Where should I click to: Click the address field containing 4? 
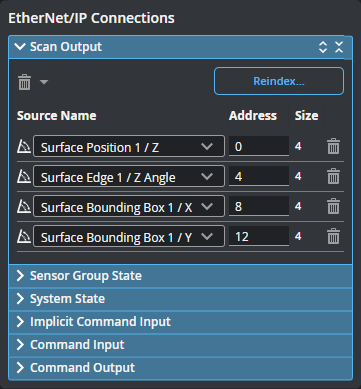[x=259, y=176]
